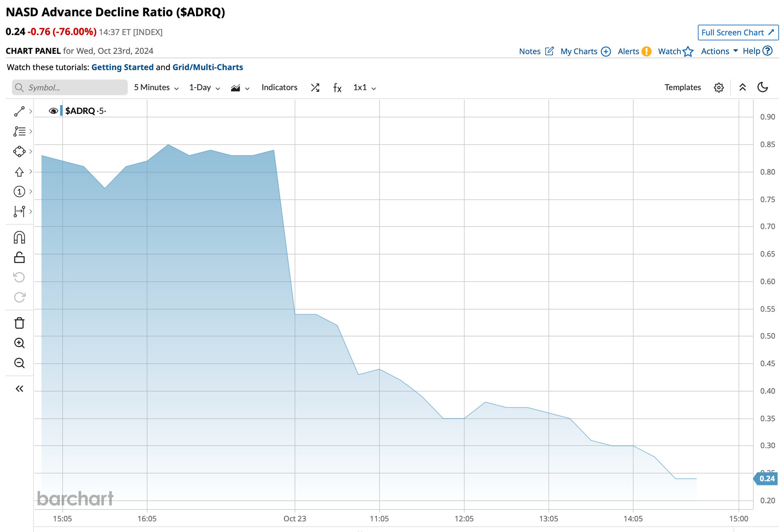
Task: Enable the magnet snap mode
Action: [x=19, y=237]
